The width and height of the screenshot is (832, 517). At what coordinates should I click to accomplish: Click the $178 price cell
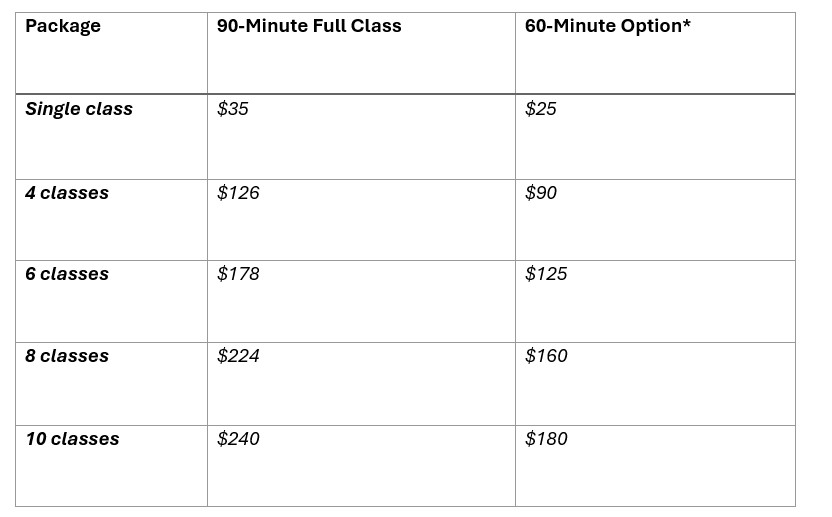tap(238, 274)
